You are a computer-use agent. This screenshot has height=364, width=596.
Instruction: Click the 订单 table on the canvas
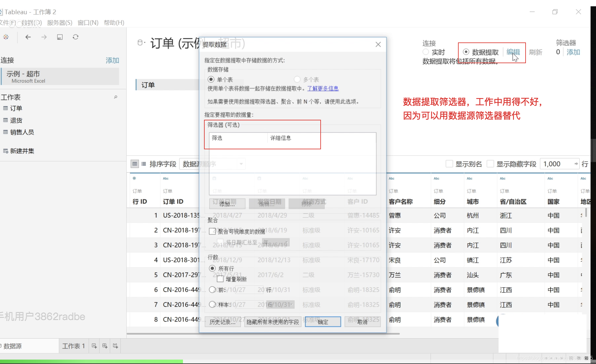[x=168, y=85]
